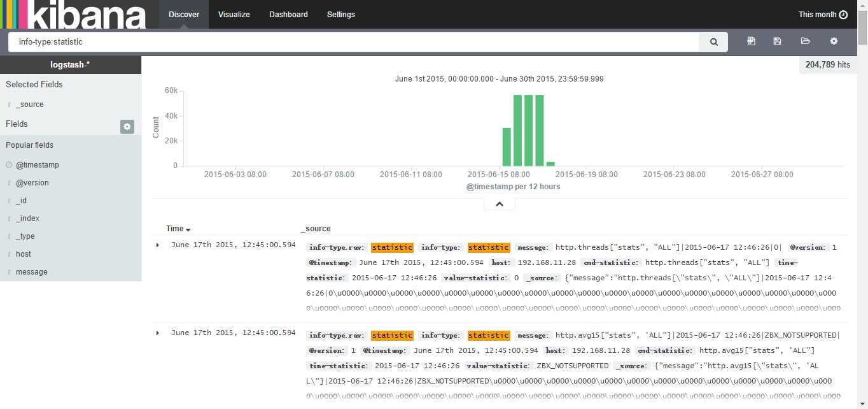Sort by the Time column arrow
This screenshot has height=409, width=868.
(188, 229)
